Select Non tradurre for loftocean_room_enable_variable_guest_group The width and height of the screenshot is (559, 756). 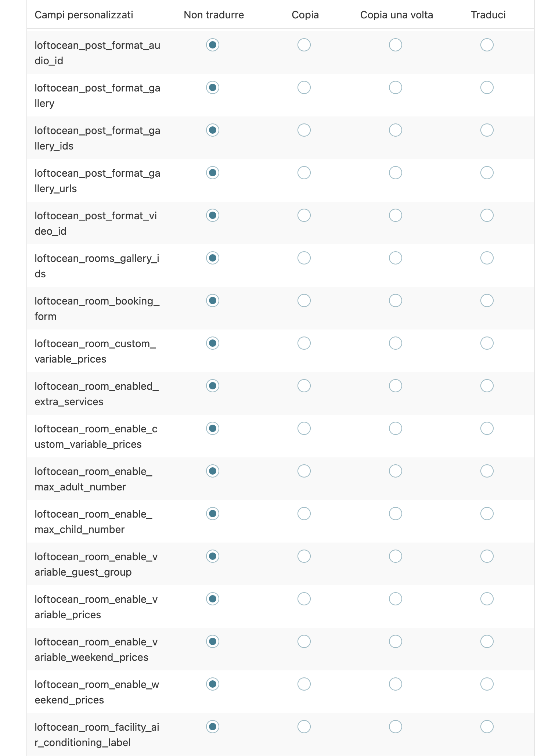[x=213, y=556]
